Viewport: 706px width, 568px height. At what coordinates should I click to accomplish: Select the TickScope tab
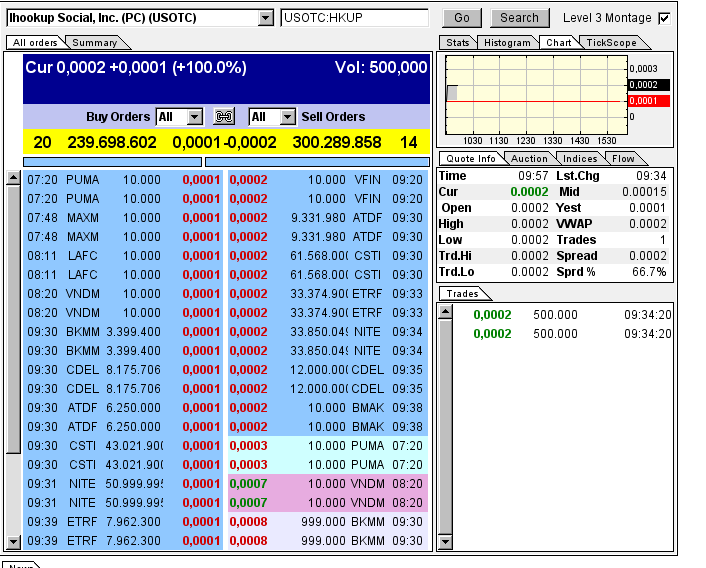coord(610,42)
